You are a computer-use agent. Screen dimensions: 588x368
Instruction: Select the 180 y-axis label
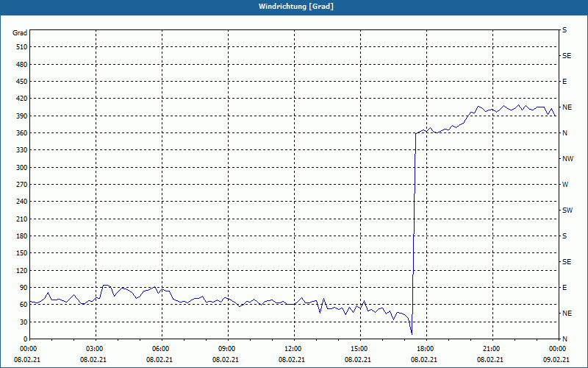pyautogui.click(x=22, y=236)
